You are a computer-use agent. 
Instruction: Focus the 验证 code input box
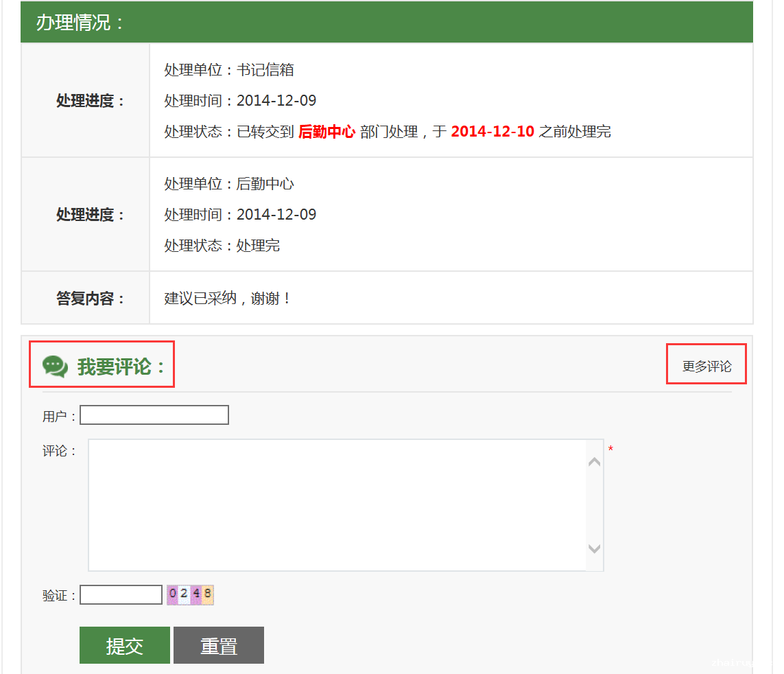point(121,595)
